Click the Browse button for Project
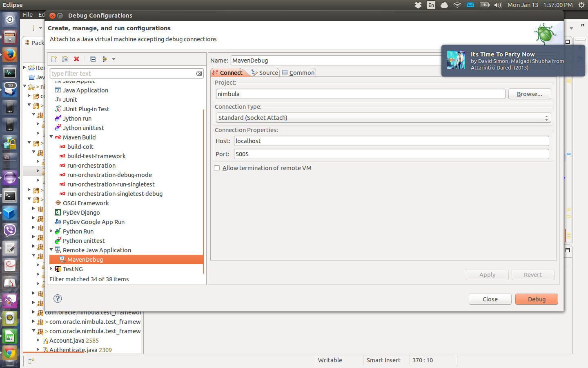Image resolution: width=588 pixels, height=368 pixels. coord(529,94)
